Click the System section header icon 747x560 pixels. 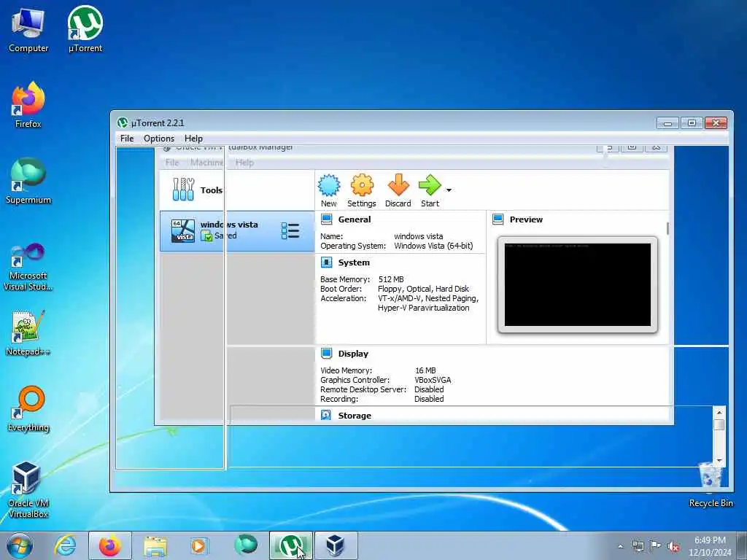tap(326, 262)
